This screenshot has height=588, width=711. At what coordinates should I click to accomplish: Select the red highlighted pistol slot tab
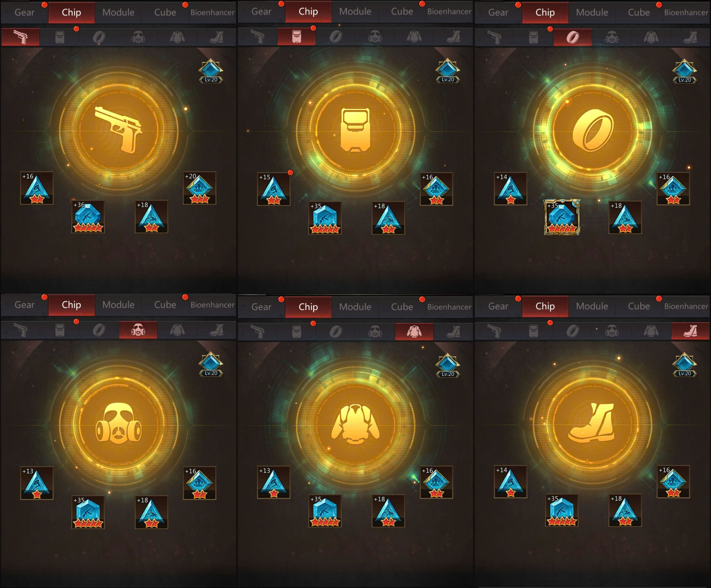tap(21, 37)
